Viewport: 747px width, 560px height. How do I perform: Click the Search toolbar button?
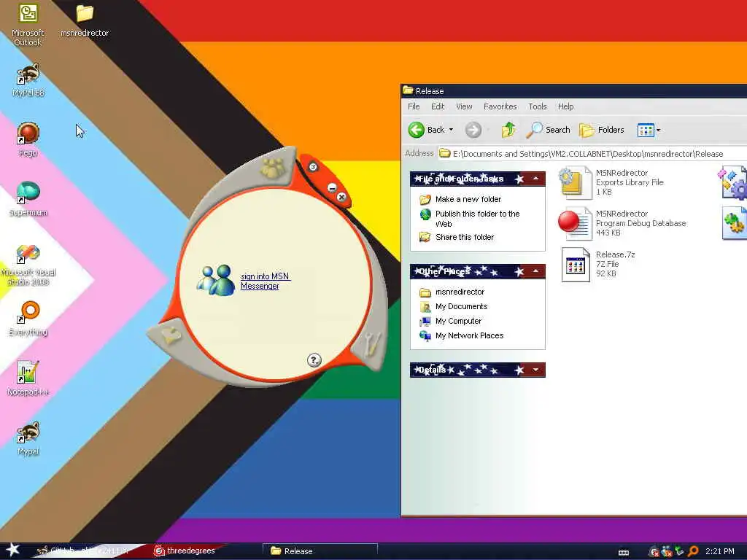pyautogui.click(x=548, y=130)
